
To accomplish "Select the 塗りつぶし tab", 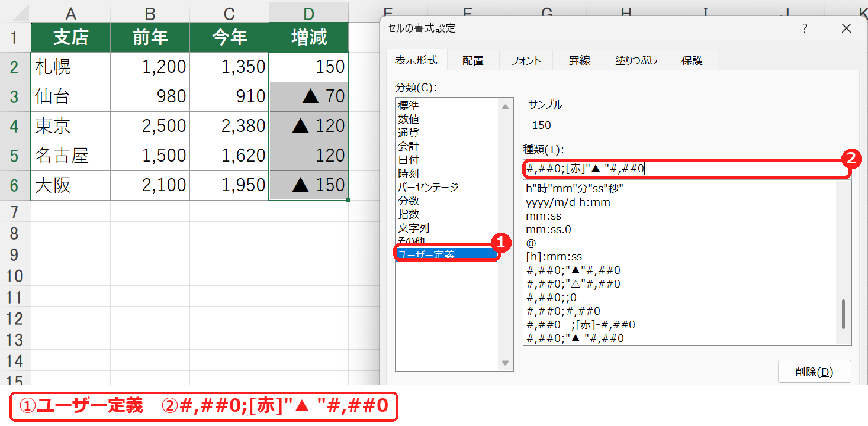I will (636, 60).
